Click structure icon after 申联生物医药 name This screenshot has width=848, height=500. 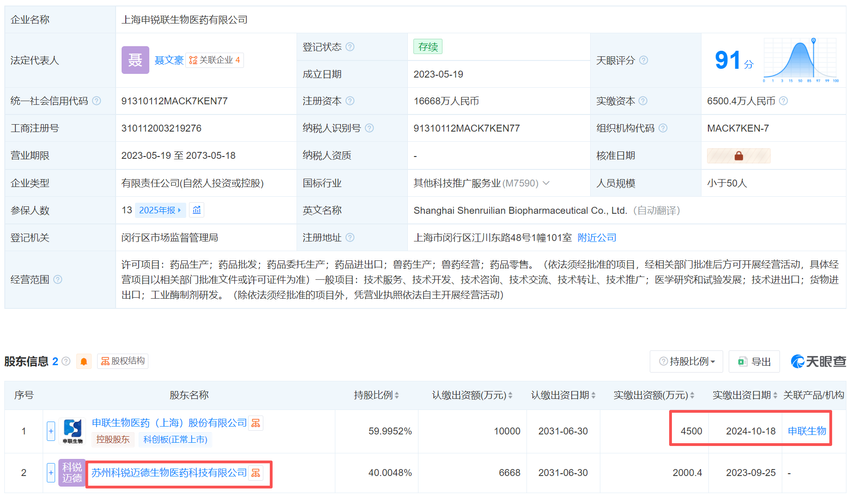point(256,423)
